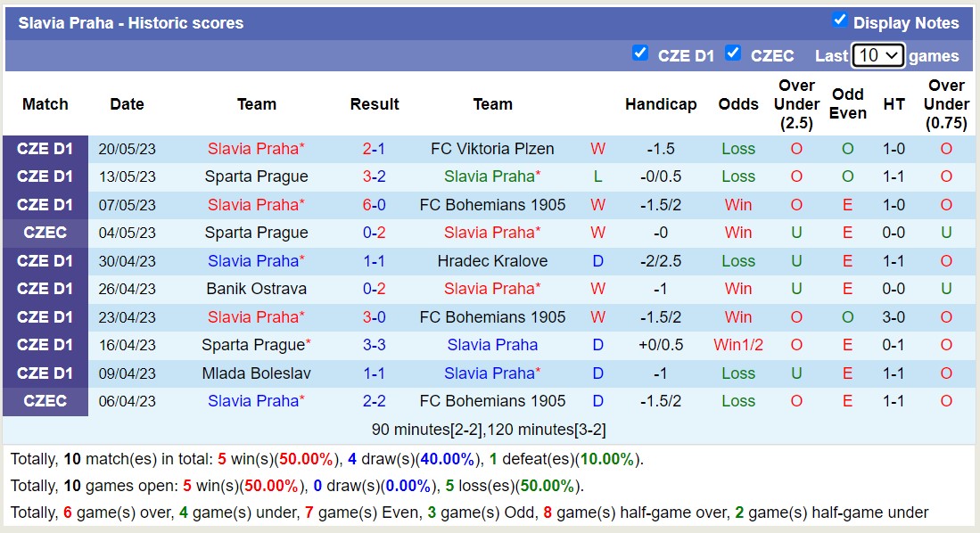Disable the CZEC competition filter

tap(733, 53)
